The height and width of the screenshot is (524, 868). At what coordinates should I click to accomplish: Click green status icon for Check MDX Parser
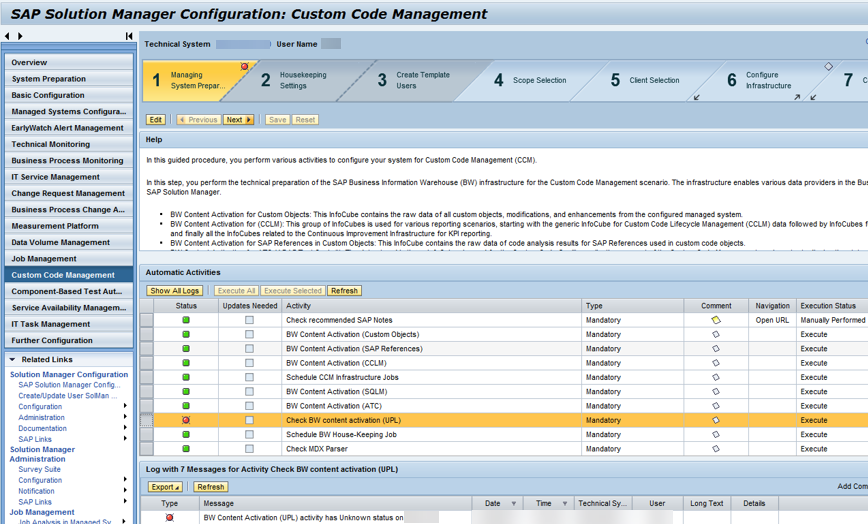pos(186,449)
